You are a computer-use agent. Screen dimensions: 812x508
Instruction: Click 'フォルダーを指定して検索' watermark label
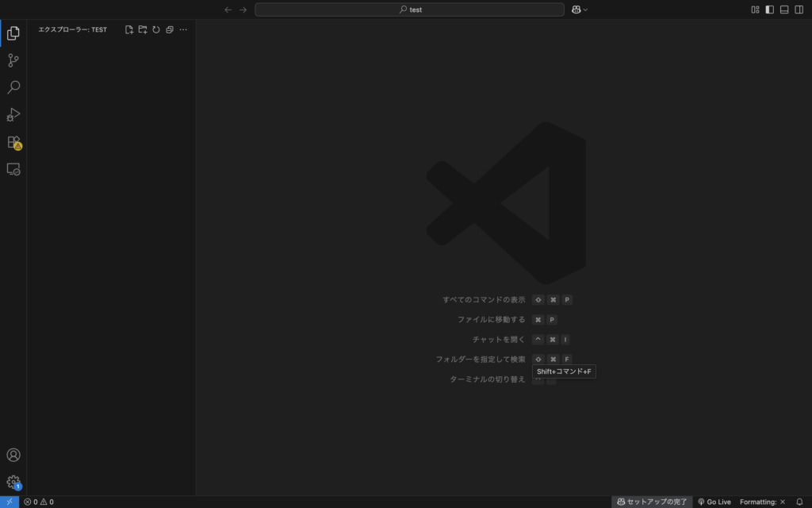coord(480,360)
